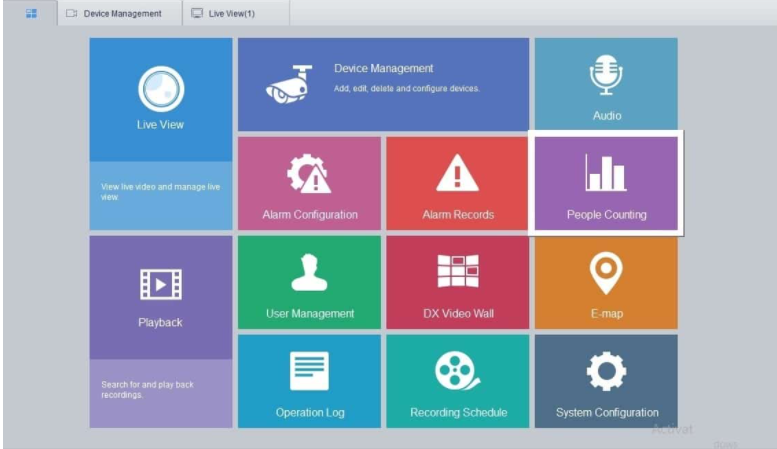Click the Live View camera lens icon
Screen dimensions: 777x449
point(160,89)
